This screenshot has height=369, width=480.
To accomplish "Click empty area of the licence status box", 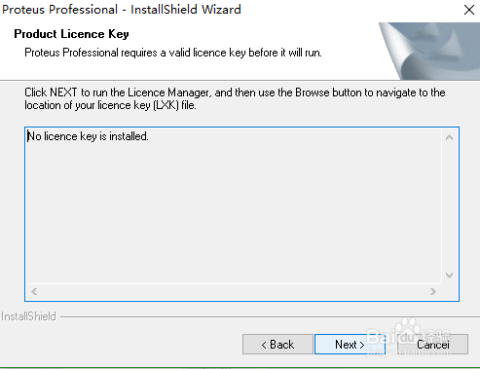I will [233, 213].
